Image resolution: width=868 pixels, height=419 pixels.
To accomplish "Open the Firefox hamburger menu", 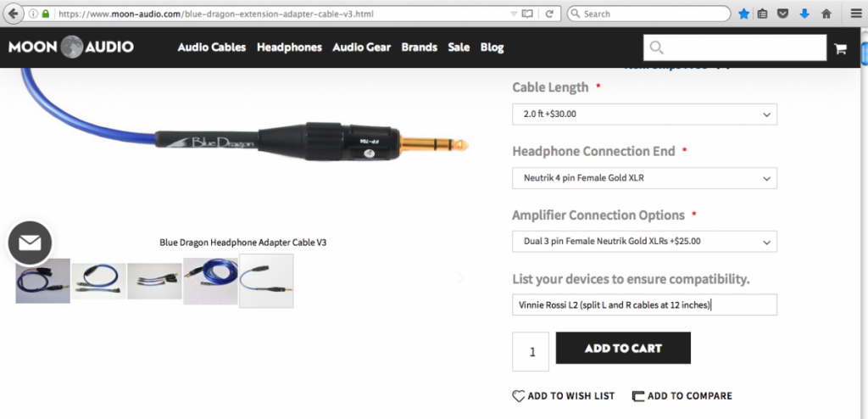I will (x=856, y=14).
